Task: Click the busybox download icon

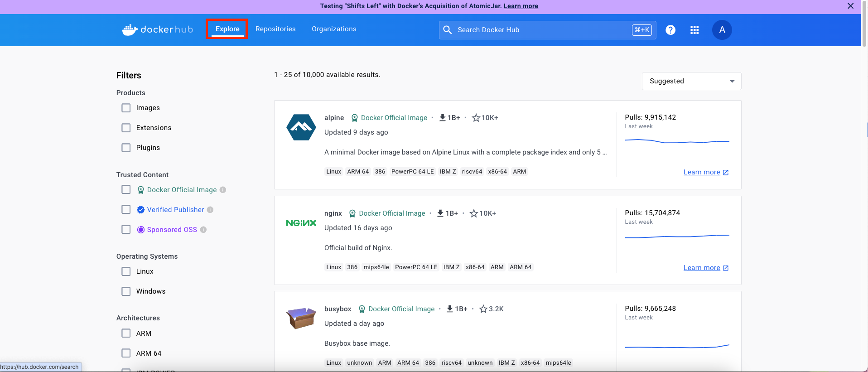Action: 450,309
